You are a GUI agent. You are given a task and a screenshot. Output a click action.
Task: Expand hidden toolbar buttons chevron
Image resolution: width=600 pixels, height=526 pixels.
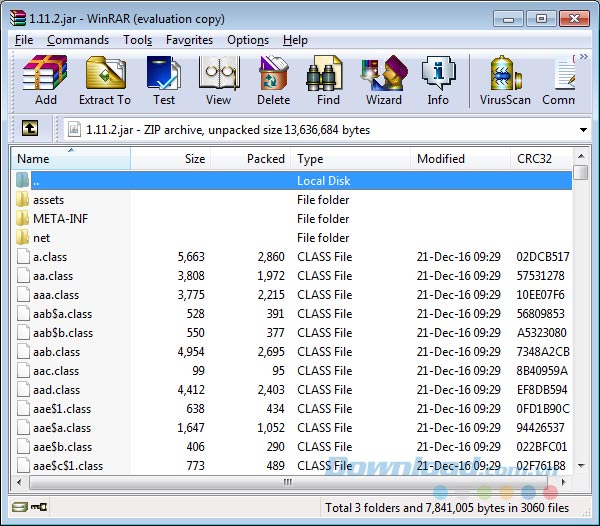584,57
